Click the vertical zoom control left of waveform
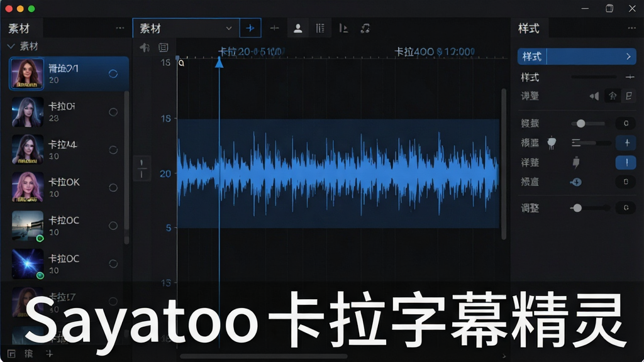This screenshot has width=644, height=362. 142,168
